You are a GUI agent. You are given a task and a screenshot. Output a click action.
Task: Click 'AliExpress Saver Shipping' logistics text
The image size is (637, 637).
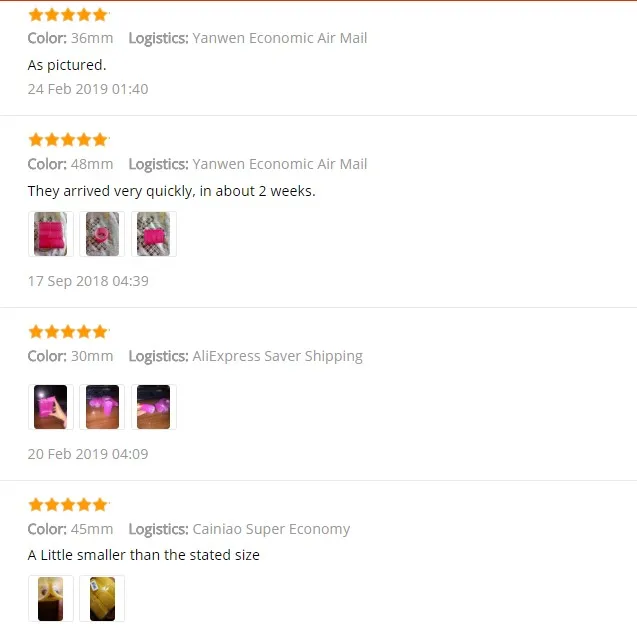(x=277, y=356)
